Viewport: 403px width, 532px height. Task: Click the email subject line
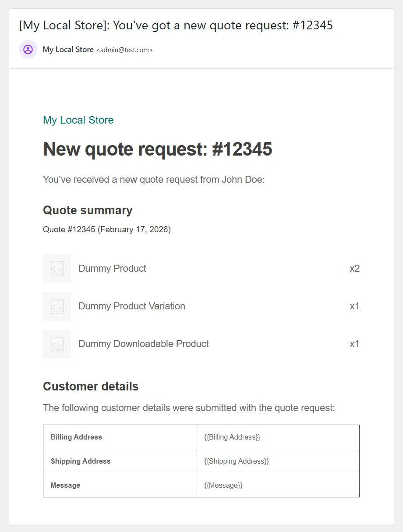click(x=176, y=25)
